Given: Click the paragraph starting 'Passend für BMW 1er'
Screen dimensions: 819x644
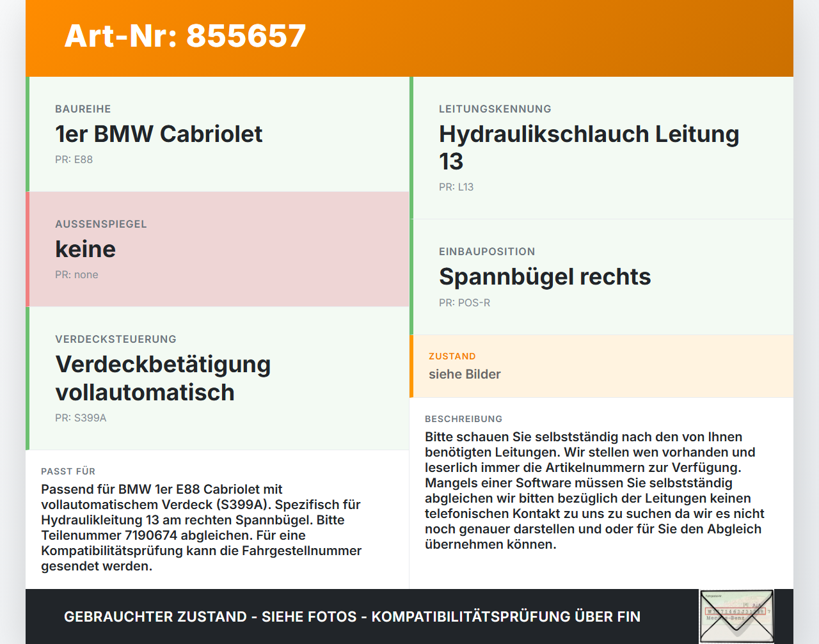Looking at the screenshot, I should (202, 528).
